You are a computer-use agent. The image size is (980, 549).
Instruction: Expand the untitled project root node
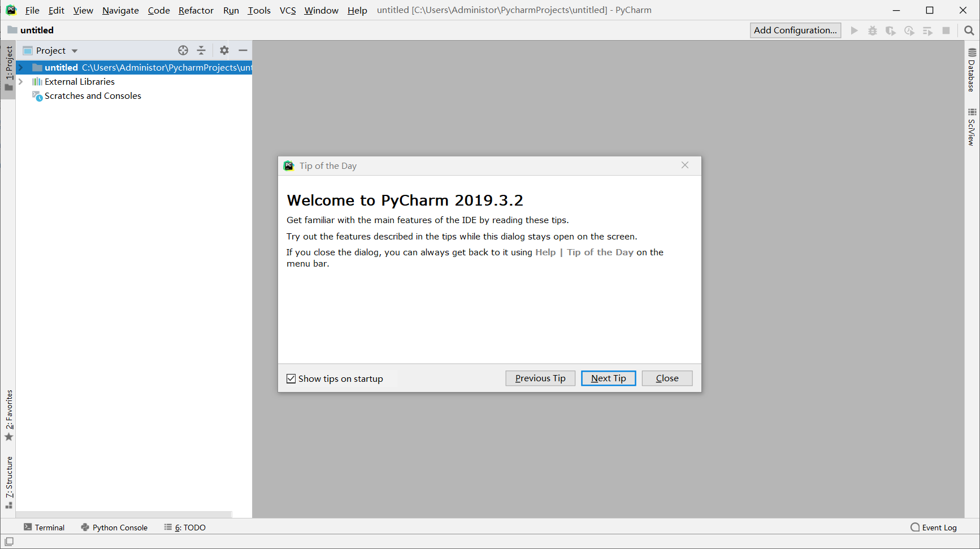pyautogui.click(x=21, y=67)
